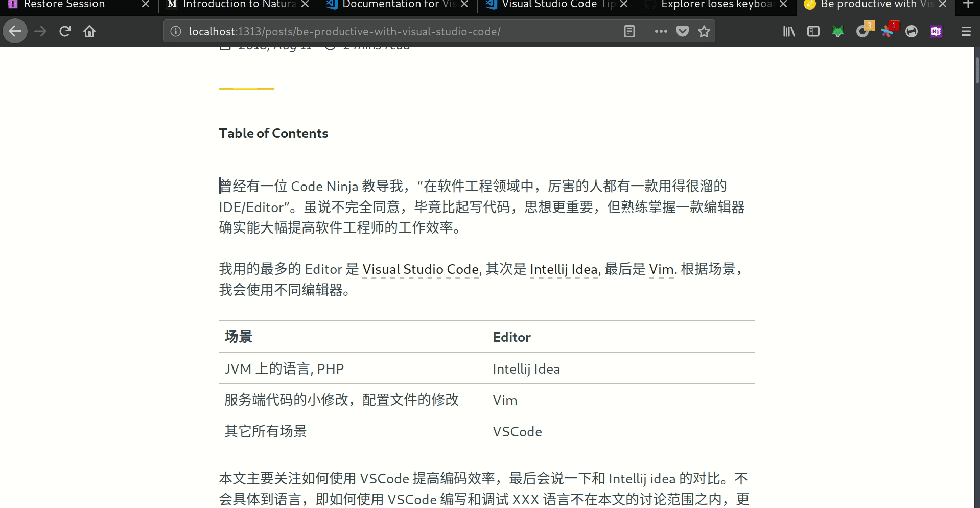Open extension with badge 3
Viewport: 980px width, 508px height.
864,30
